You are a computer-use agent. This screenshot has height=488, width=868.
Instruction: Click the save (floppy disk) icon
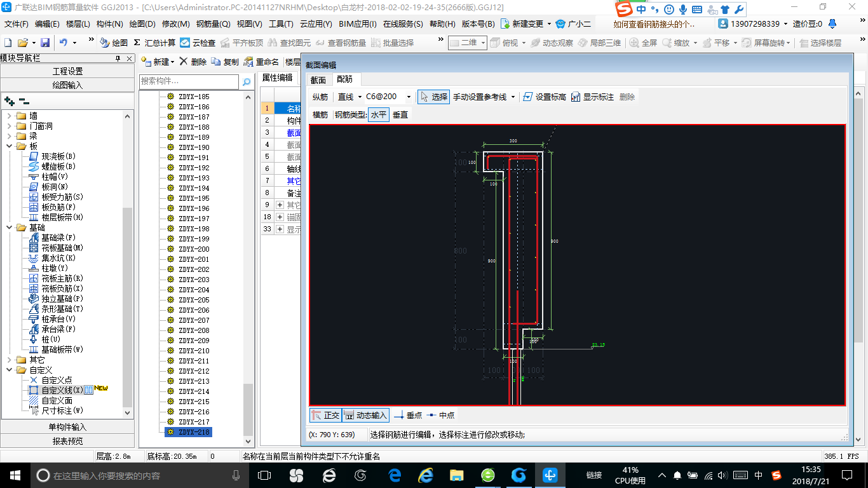point(45,43)
